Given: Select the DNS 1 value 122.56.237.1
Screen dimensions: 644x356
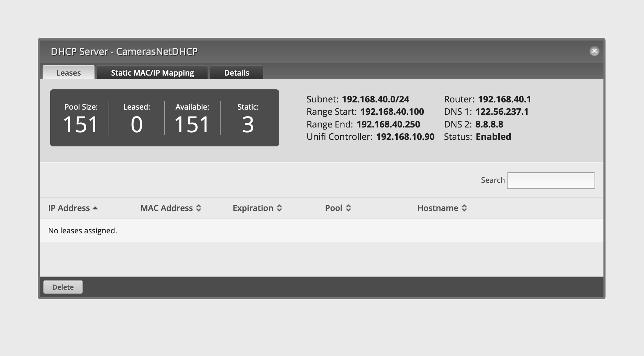Looking at the screenshot, I should (x=502, y=112).
